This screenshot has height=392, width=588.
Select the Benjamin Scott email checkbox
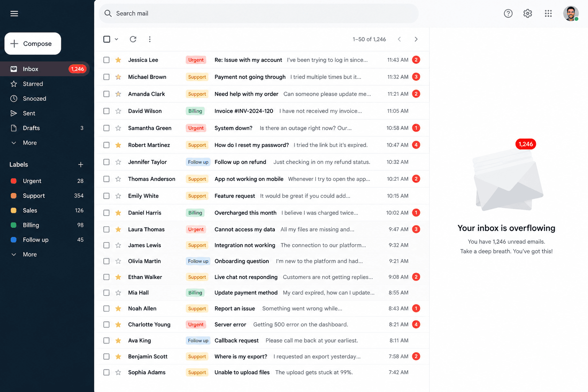coord(106,356)
